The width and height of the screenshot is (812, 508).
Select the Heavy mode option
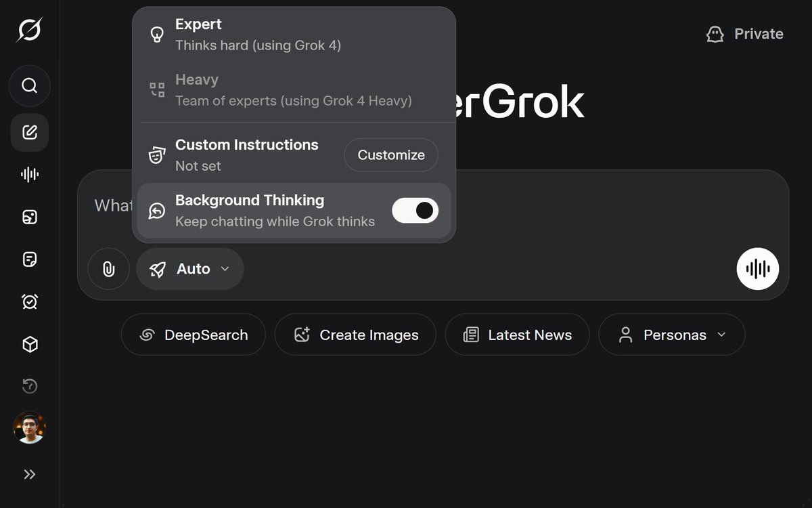pyautogui.click(x=294, y=90)
